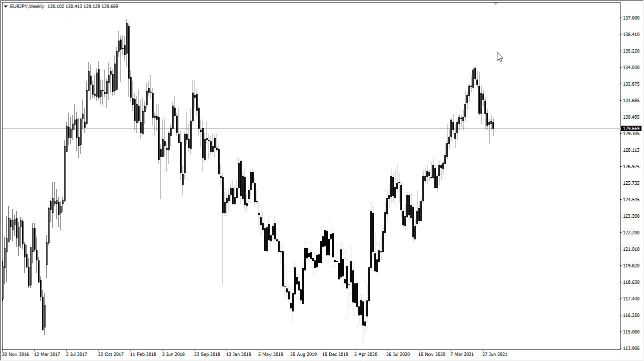Click the horizontal price level line on the chart
The image size is (644, 361).
point(300,128)
